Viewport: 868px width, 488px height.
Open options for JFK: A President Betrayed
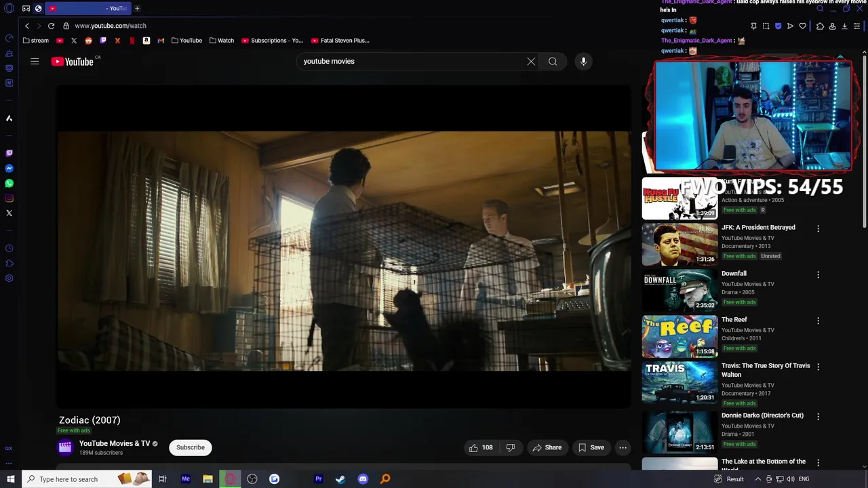click(x=818, y=228)
